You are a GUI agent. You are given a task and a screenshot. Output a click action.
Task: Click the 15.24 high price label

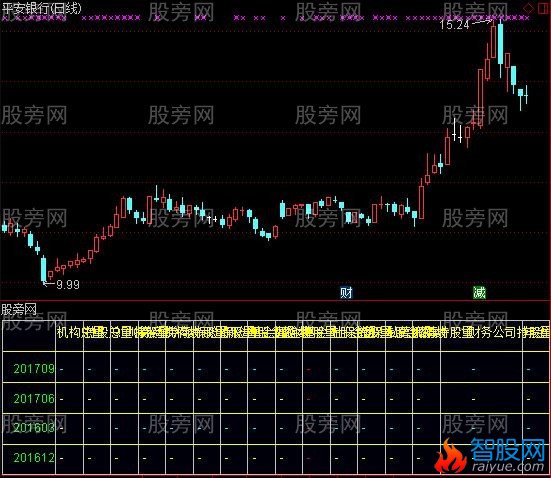(454, 25)
